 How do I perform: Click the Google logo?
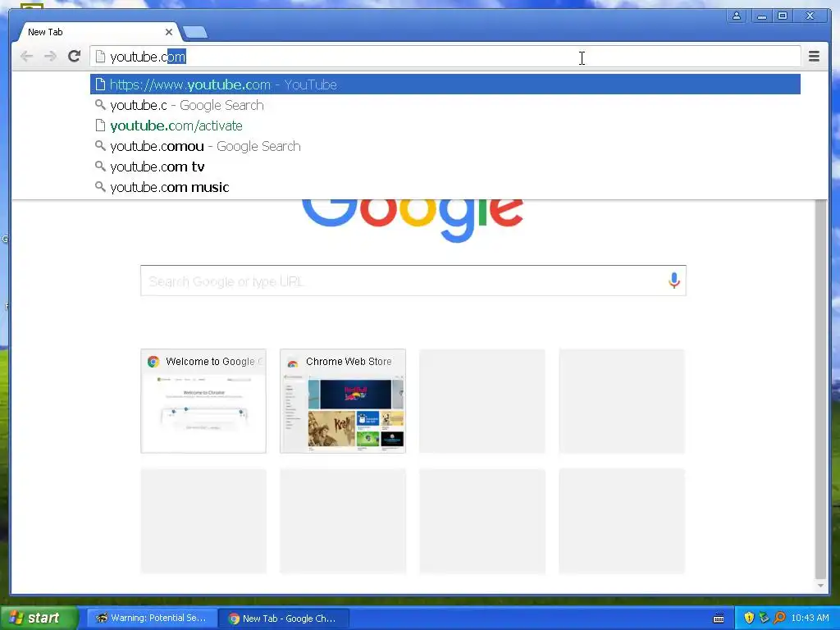[x=413, y=220]
